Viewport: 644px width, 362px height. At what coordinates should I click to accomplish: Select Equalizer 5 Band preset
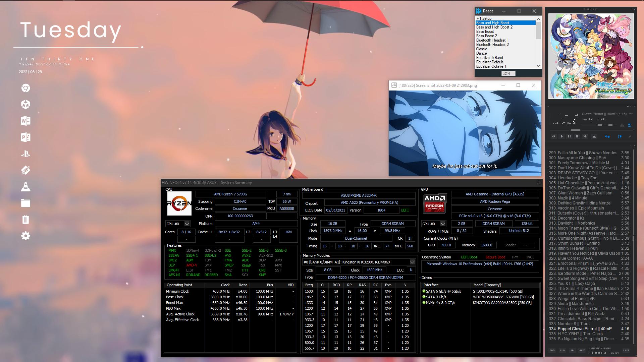[x=505, y=58]
